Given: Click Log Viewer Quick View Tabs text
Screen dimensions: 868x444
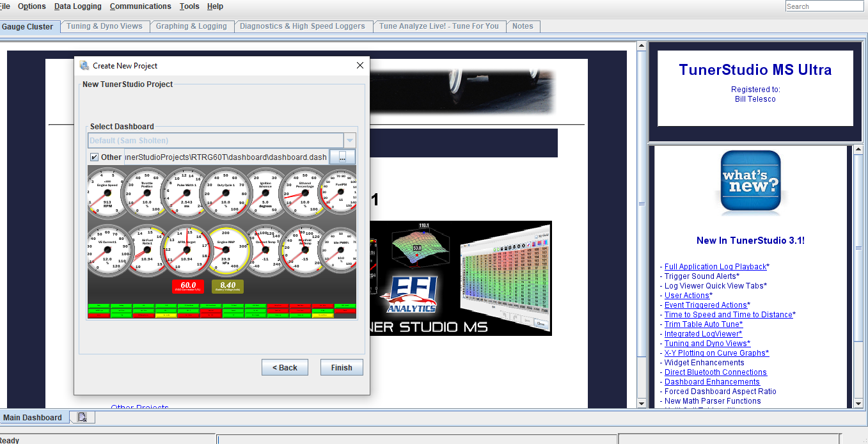Looking at the screenshot, I should tap(716, 286).
